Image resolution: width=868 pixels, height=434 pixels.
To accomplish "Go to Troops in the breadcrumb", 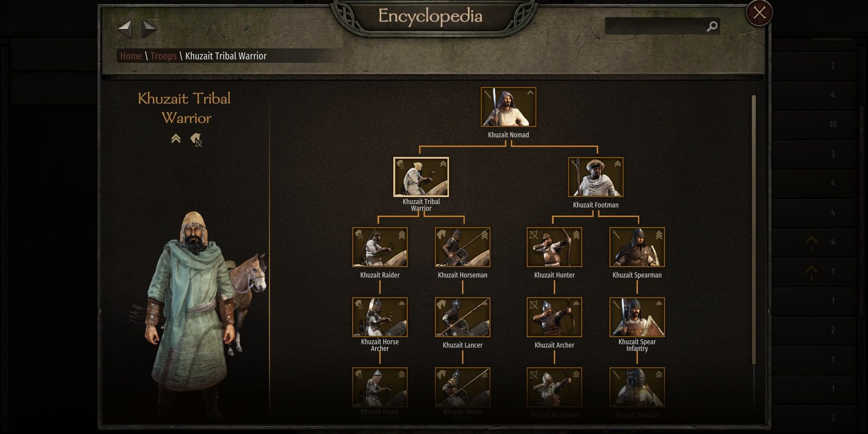I will 163,56.
